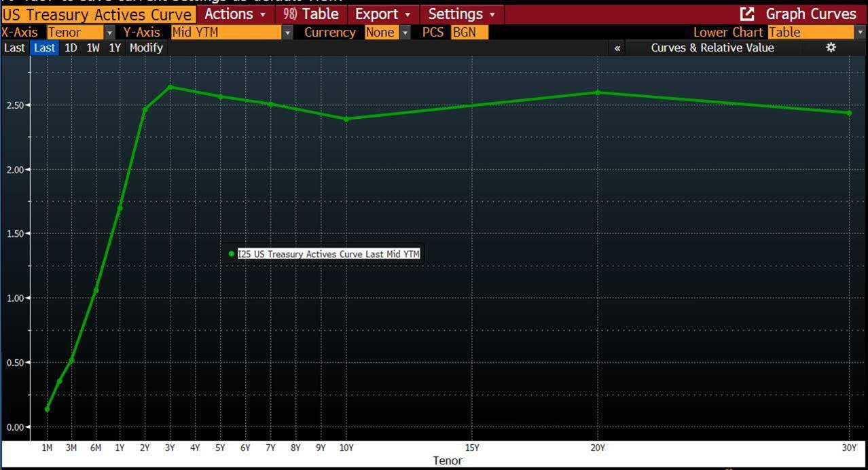
Task: Select the 1D period tab
Action: coord(71,48)
